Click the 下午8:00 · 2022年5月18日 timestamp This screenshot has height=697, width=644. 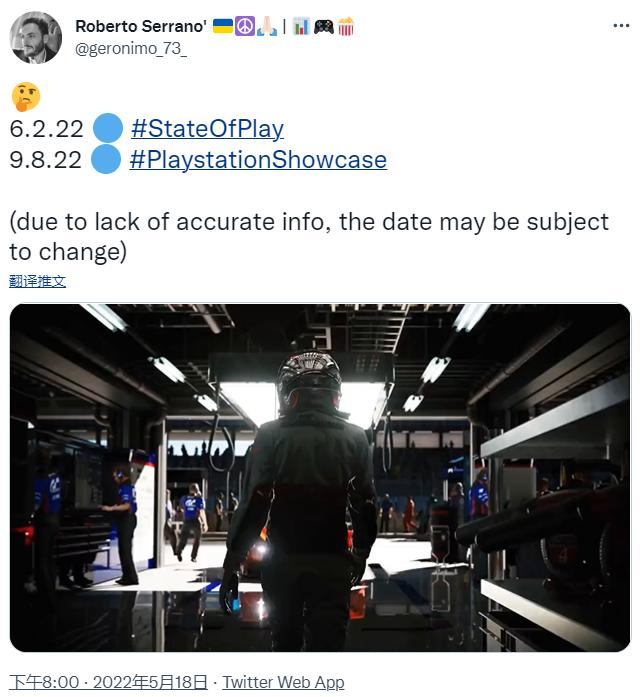pos(109,682)
